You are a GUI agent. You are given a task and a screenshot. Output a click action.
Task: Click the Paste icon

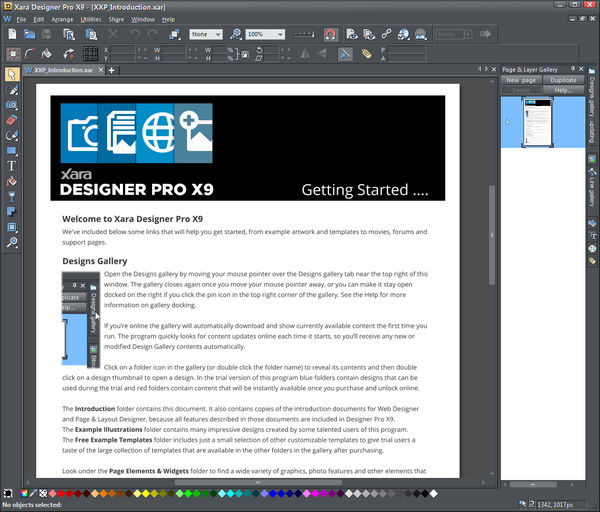[91, 34]
